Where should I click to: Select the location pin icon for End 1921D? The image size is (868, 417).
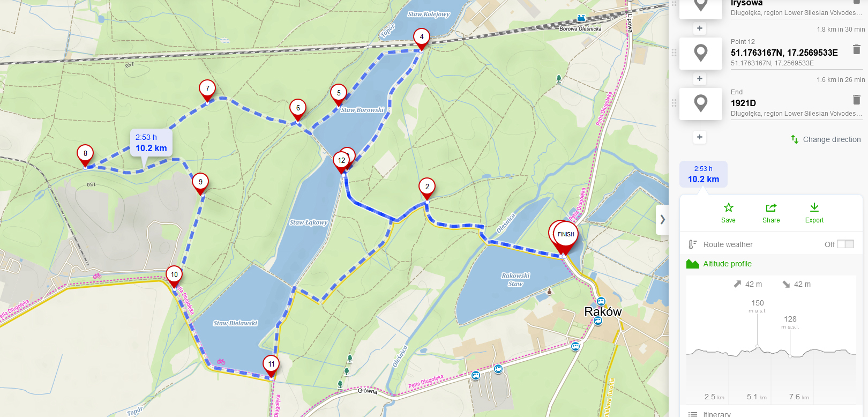tap(700, 103)
